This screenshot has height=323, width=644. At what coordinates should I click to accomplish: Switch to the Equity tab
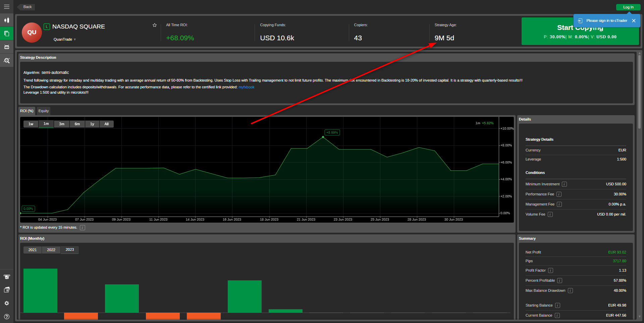pyautogui.click(x=44, y=111)
